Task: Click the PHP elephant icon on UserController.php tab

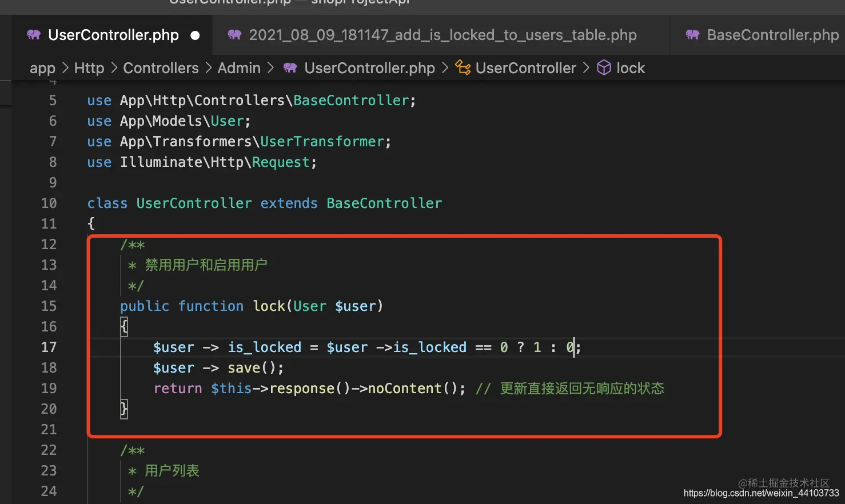Action: tap(34, 35)
